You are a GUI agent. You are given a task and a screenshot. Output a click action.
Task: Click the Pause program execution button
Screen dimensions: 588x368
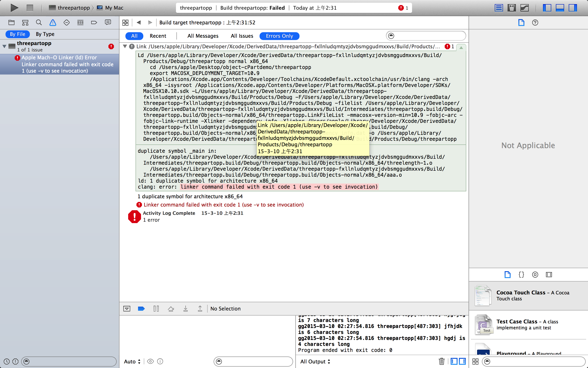point(156,309)
